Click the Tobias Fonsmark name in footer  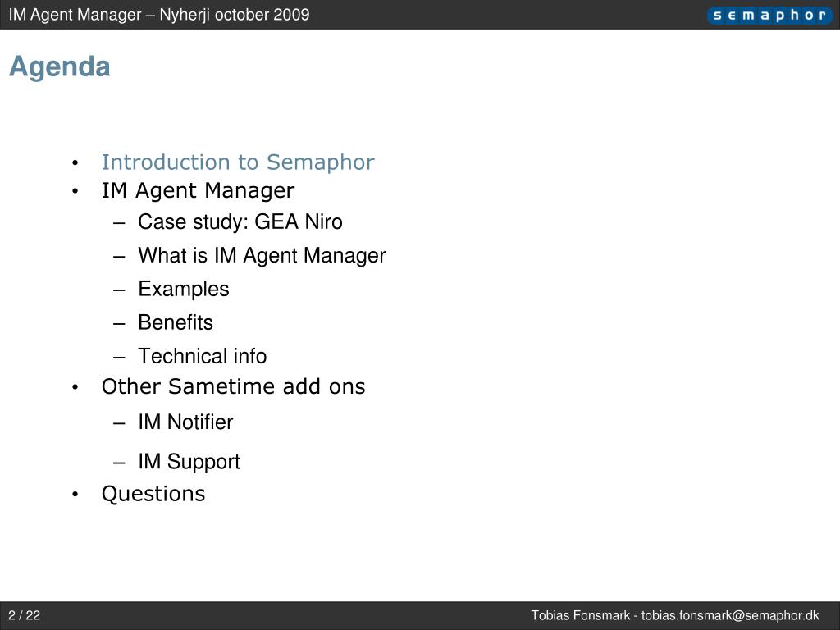[580, 615]
